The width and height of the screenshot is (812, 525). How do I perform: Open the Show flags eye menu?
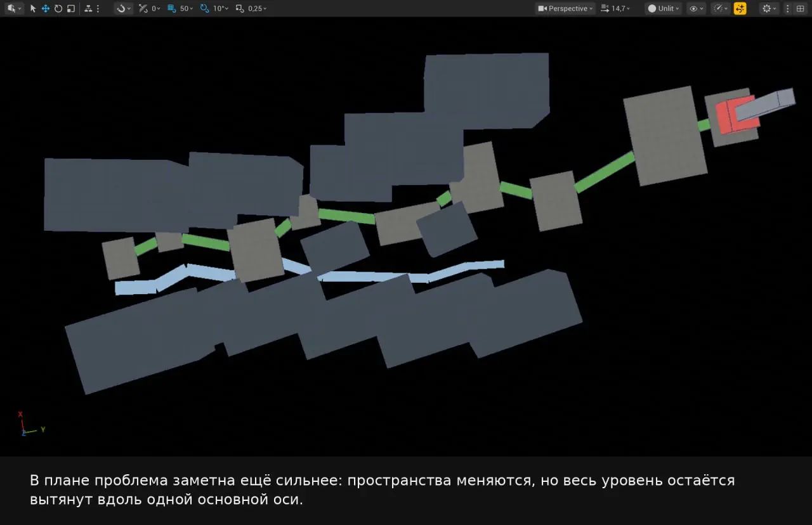pyautogui.click(x=696, y=8)
